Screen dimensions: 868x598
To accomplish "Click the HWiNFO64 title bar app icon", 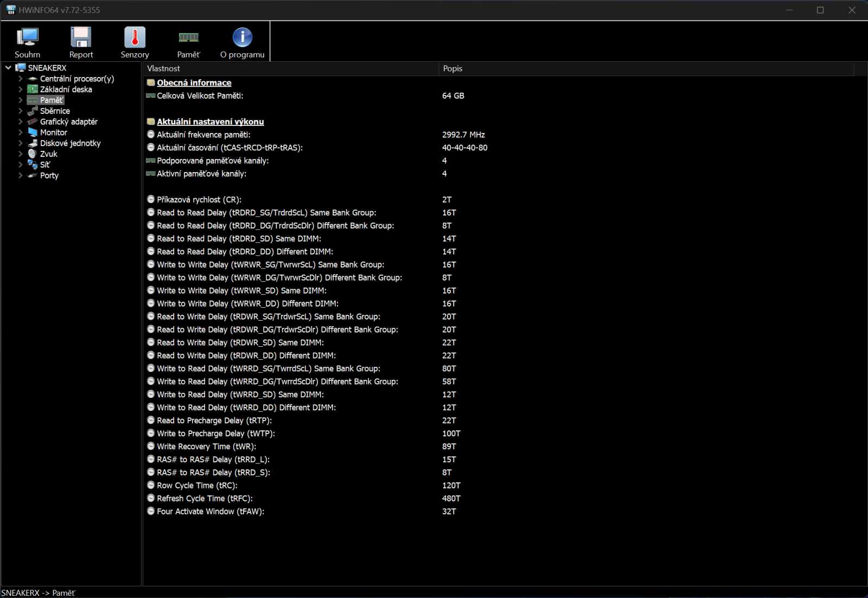I will pos(11,10).
